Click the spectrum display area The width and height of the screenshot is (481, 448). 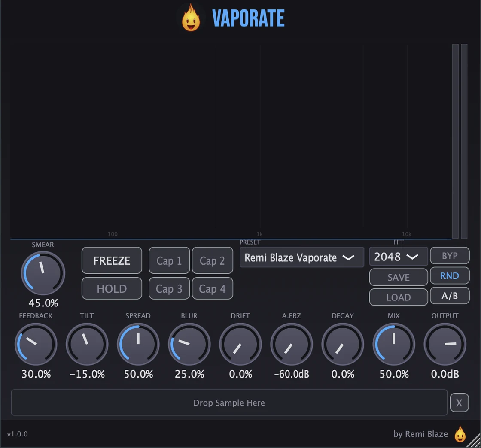point(231,141)
